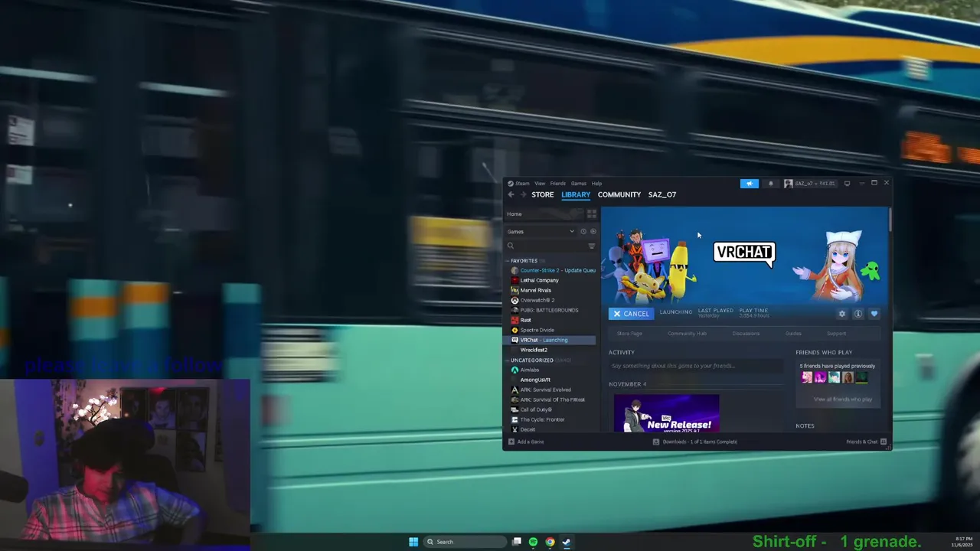This screenshot has height=551, width=980.
Task: Open the Friends menu
Action: coord(557,184)
